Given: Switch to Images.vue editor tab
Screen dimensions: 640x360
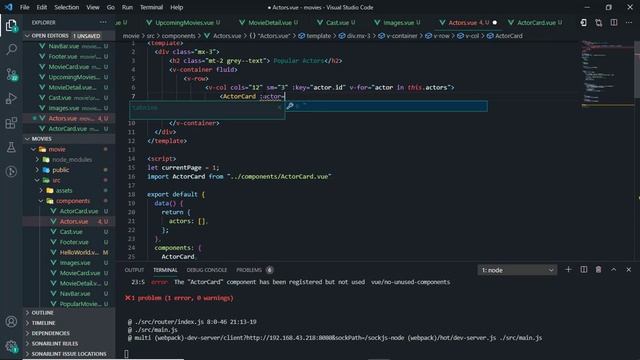Looking at the screenshot, I should [x=398, y=22].
